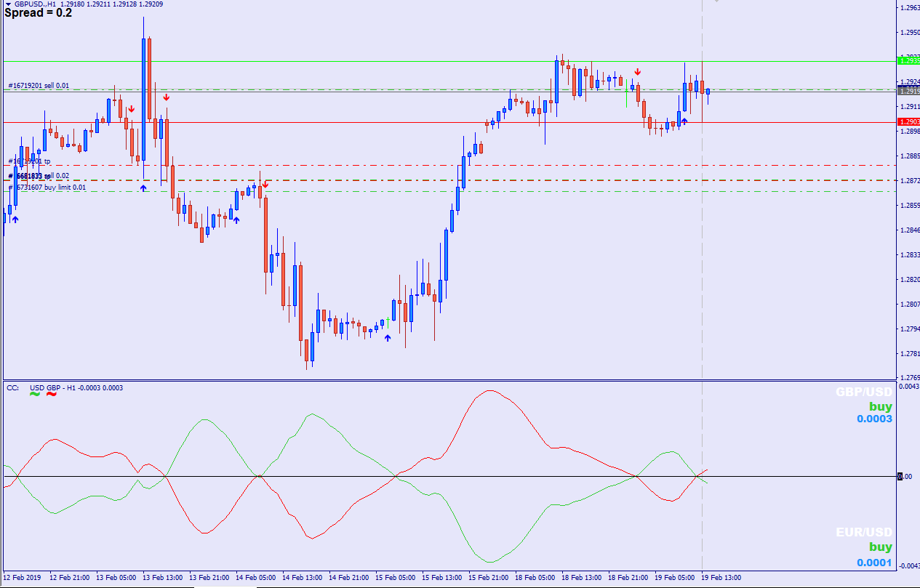
Task: Click the blue buy arrow at far left
Action: pyautogui.click(x=15, y=219)
